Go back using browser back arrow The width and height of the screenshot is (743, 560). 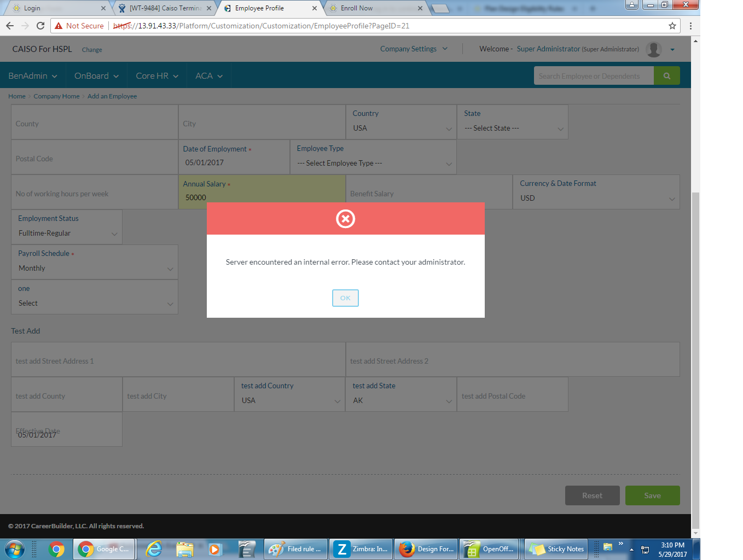point(10,26)
